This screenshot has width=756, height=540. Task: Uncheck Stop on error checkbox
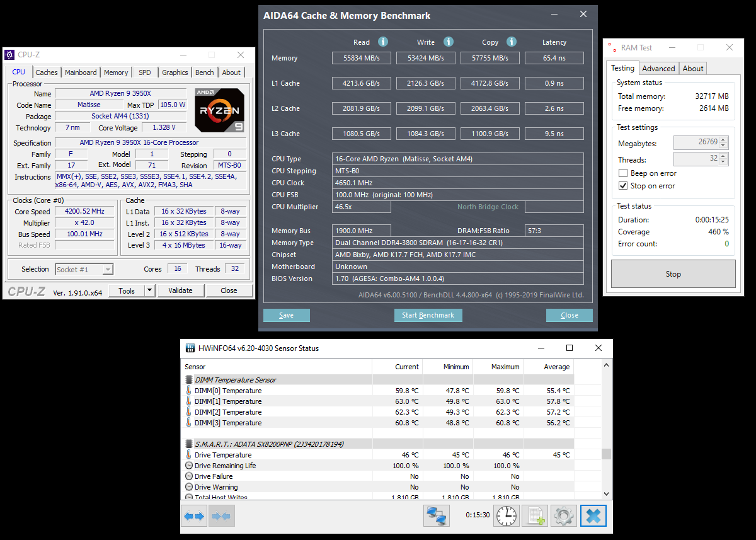[623, 186]
